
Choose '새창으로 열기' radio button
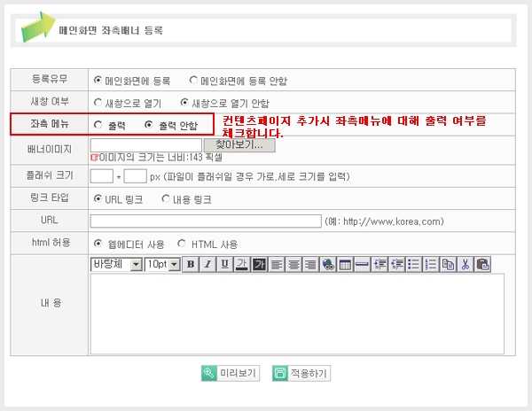[x=98, y=103]
